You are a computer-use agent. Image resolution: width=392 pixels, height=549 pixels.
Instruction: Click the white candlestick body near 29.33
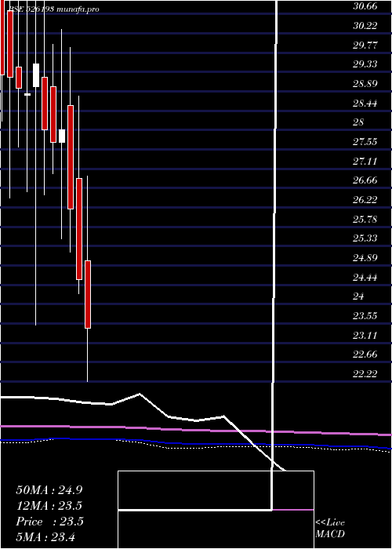36,75
